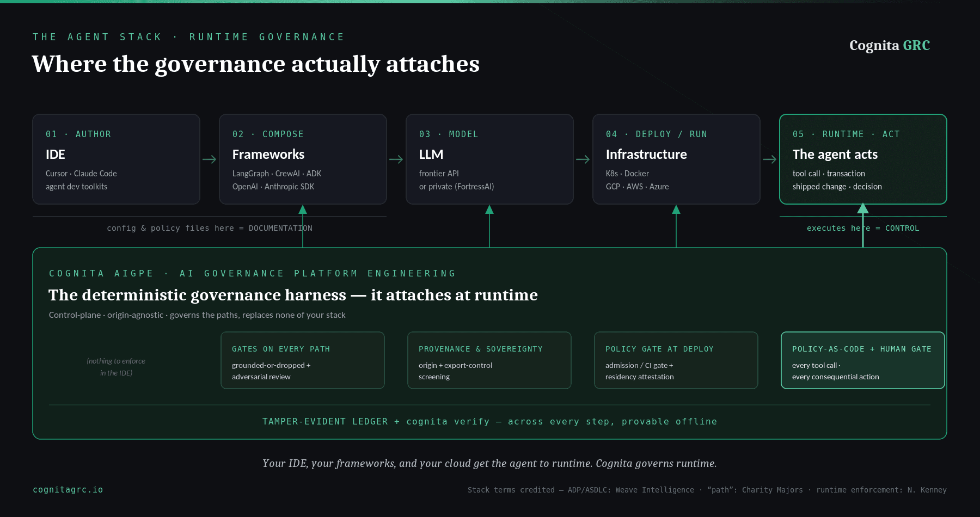980x517 pixels.
Task: Click '03 · MODEL' label
Action: click(x=449, y=134)
